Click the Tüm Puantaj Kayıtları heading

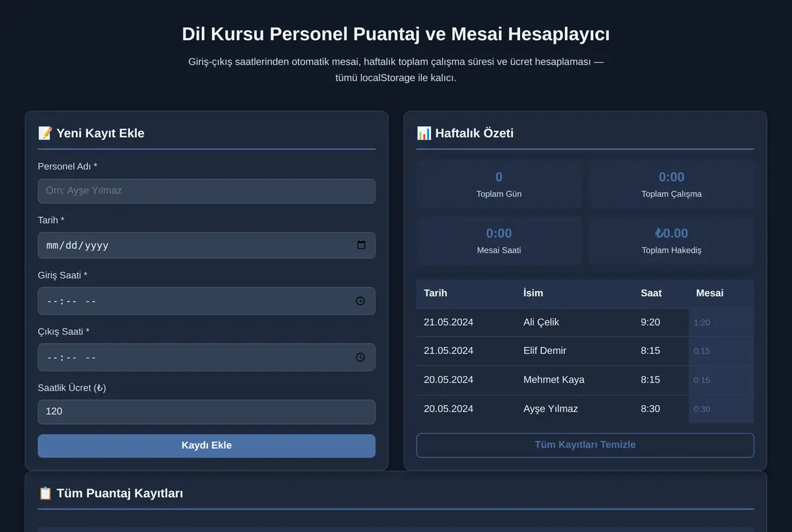[110, 493]
